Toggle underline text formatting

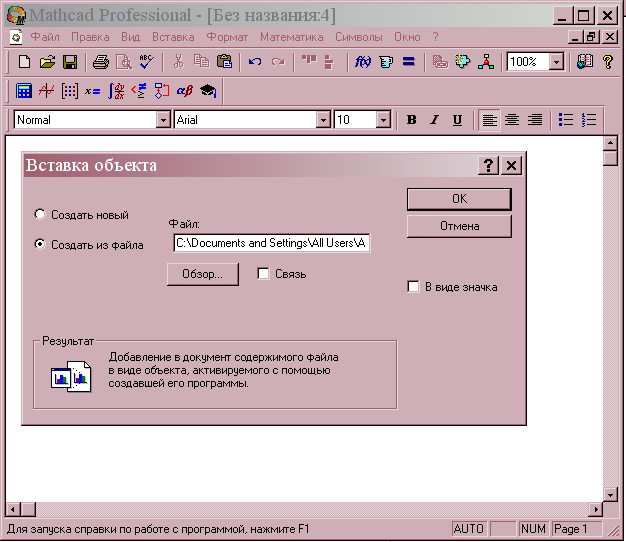[x=458, y=120]
